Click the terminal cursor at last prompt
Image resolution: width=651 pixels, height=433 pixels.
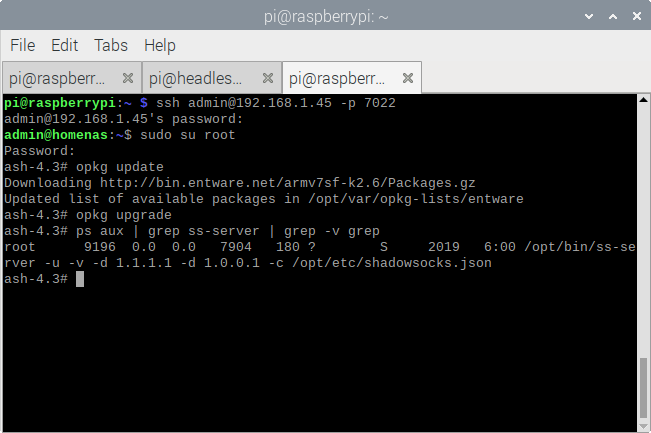[x=80, y=279]
